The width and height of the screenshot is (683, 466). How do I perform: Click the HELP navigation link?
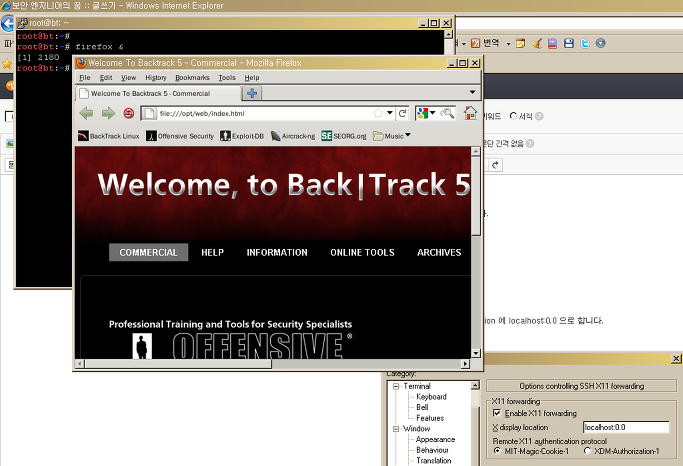coord(212,252)
